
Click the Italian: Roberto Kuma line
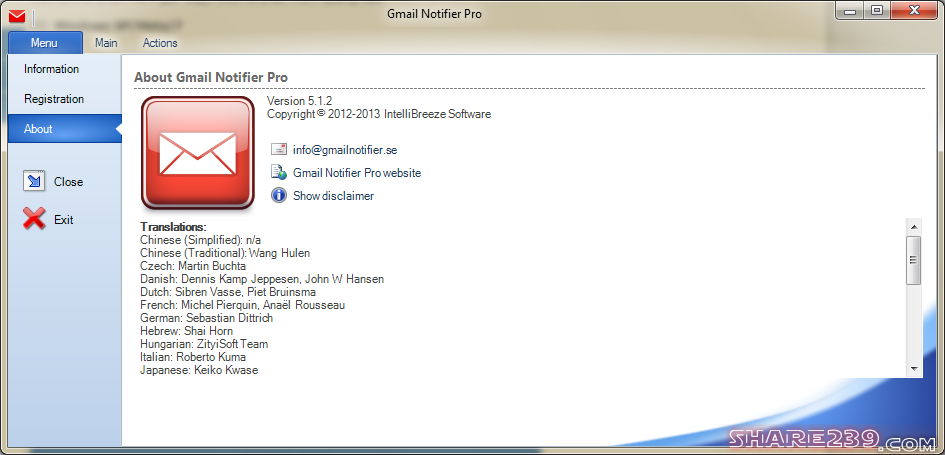[193, 357]
